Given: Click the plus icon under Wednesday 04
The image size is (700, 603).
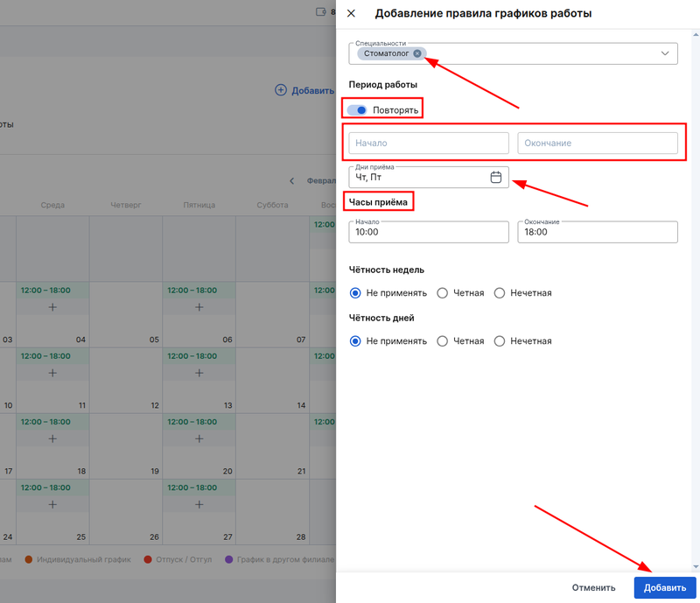Looking at the screenshot, I should (x=52, y=307).
